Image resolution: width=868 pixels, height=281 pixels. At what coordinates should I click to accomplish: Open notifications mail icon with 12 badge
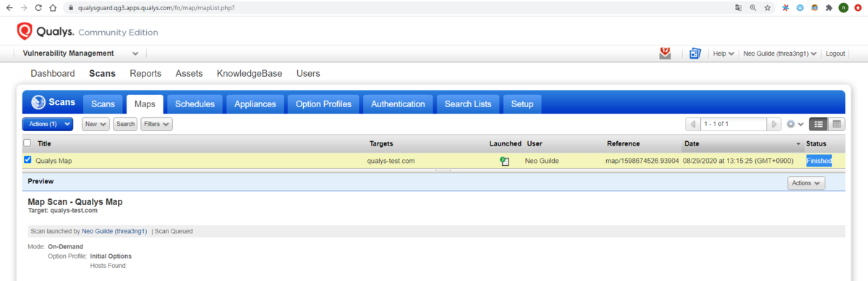[665, 53]
